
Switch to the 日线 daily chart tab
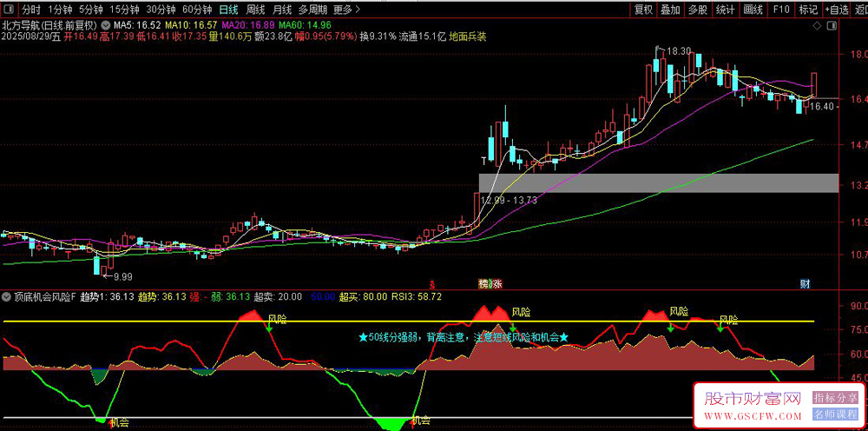[x=228, y=10]
